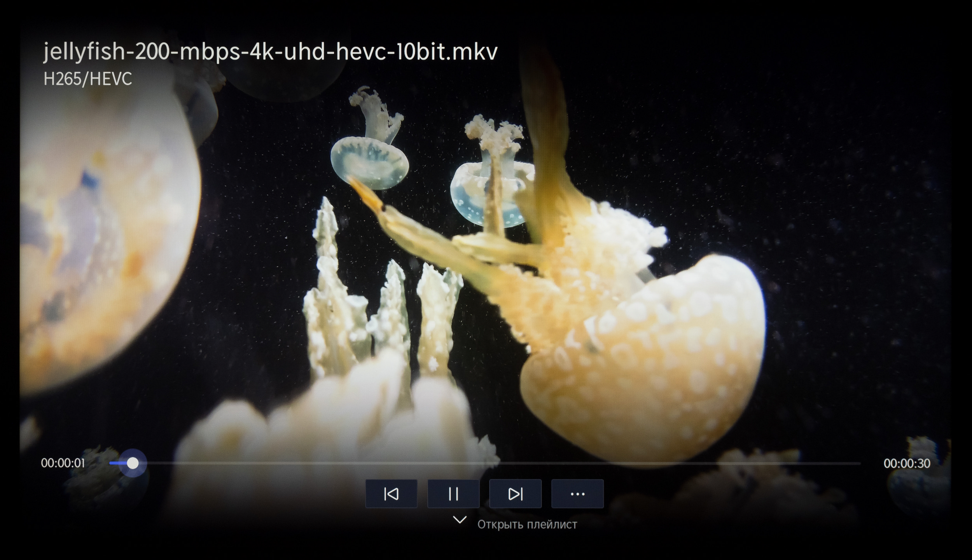Click the elapsed time 00:00:01

(x=63, y=463)
